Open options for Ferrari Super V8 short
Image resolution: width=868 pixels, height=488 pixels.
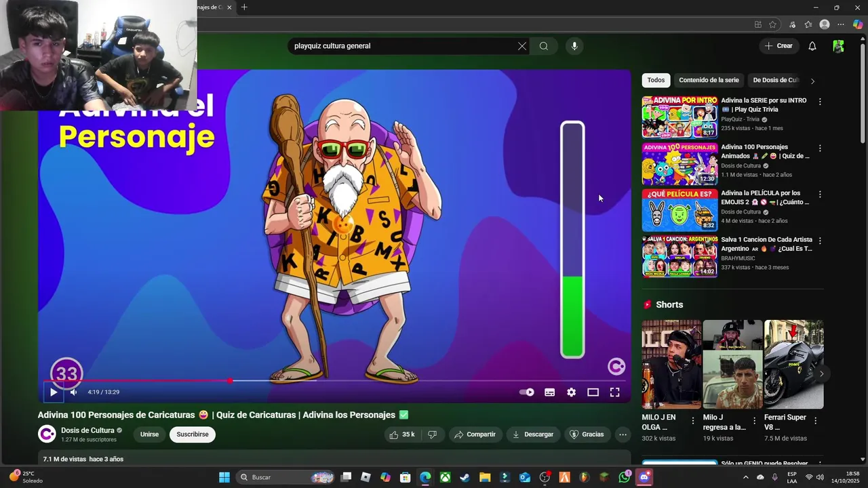click(815, 420)
